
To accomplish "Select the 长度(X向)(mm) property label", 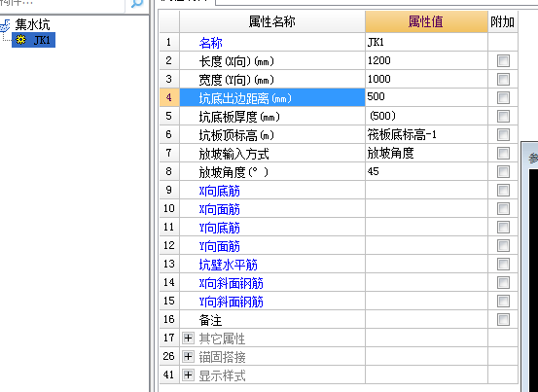I will pos(236,61).
